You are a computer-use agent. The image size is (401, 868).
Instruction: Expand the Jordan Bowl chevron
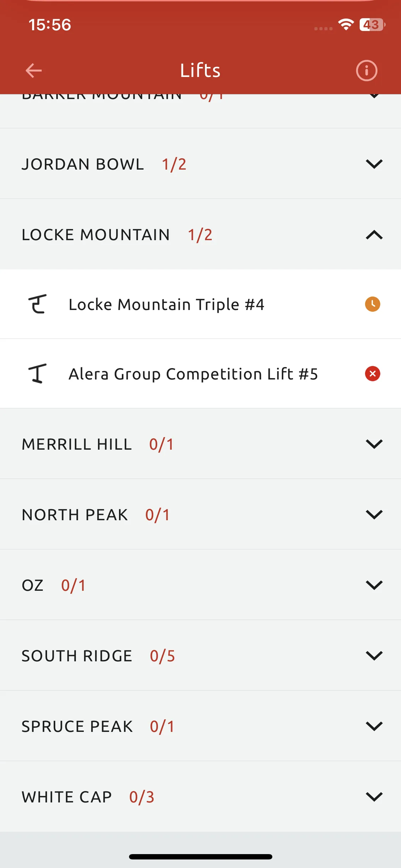[374, 164]
